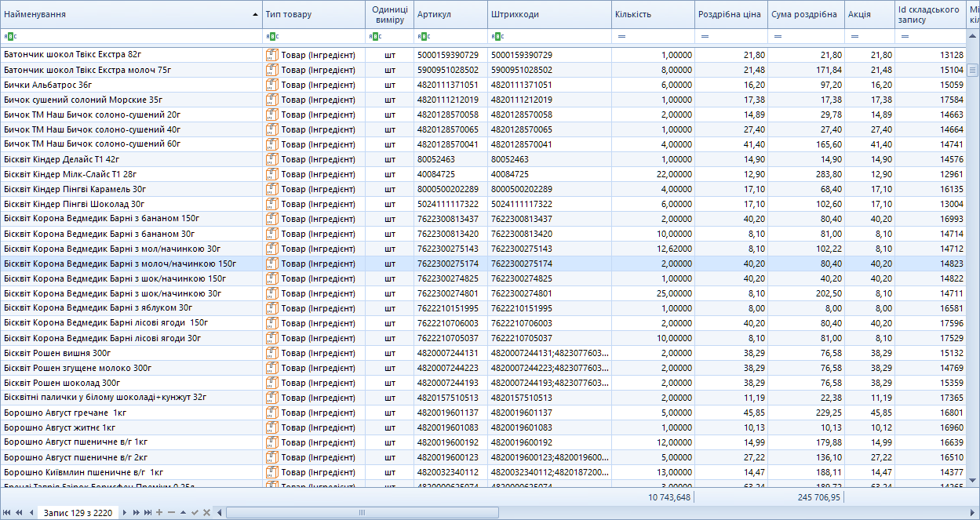Go to the last record
This screenshot has width=980, height=520.
point(148,512)
